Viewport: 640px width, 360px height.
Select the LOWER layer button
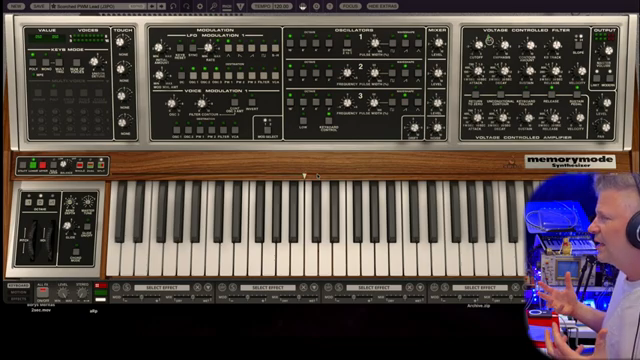33,165
